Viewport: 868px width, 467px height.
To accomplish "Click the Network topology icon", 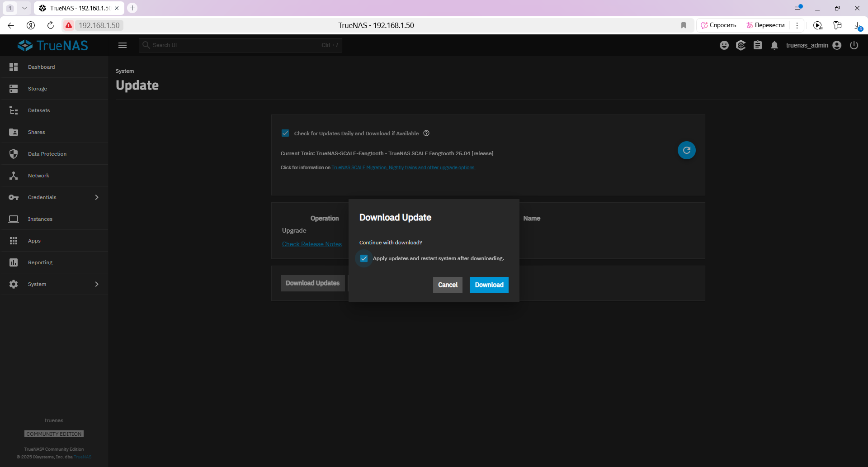I will point(14,176).
